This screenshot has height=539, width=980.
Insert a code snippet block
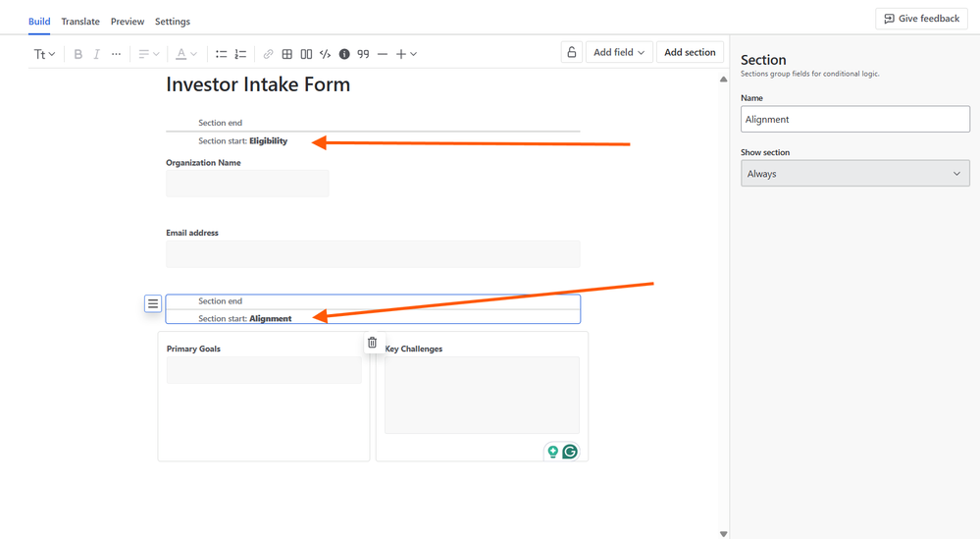(x=325, y=54)
